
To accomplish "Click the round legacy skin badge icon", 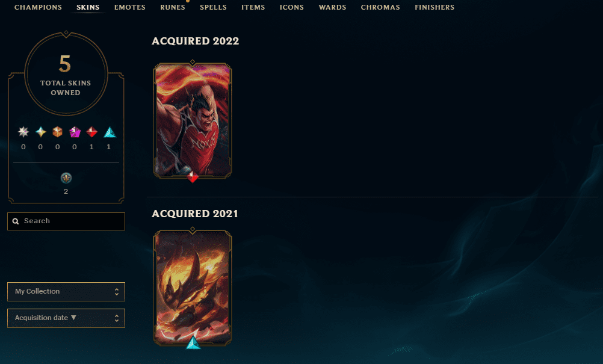I will (66, 178).
